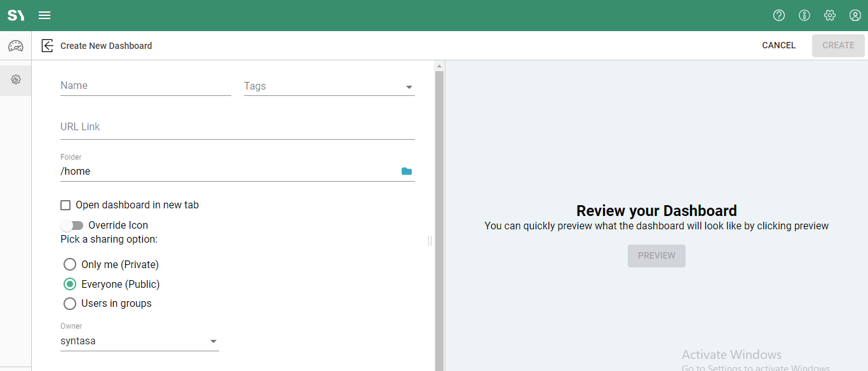Toggle the Override Icon switch

[72, 226]
